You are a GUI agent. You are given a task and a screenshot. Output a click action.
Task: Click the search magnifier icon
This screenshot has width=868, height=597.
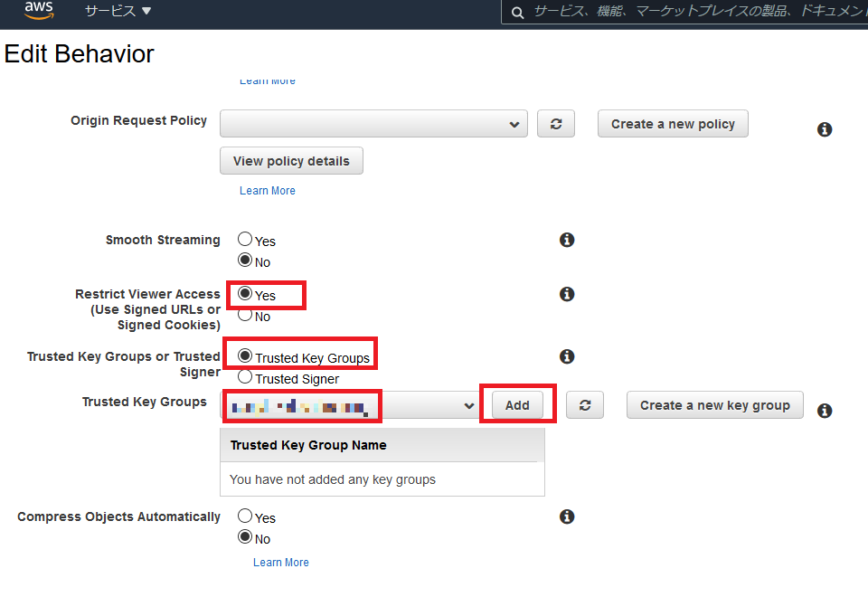(x=517, y=12)
